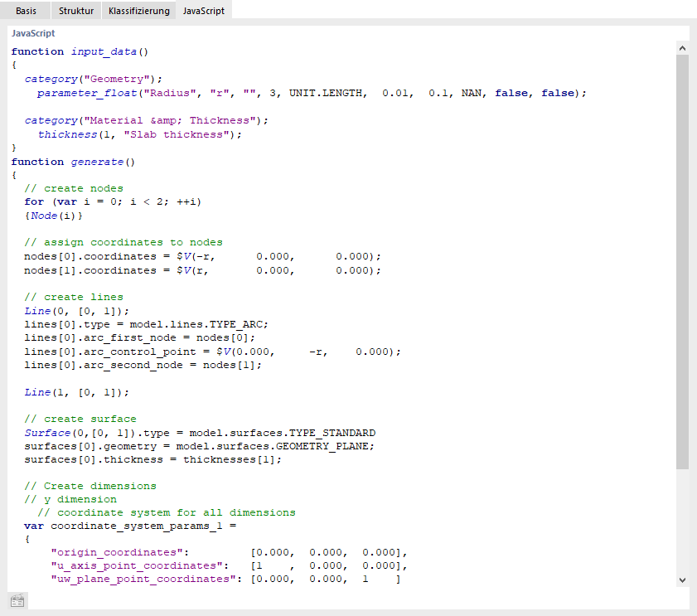Screen dimensions: 697x616
Task: Open the Surface function link
Action: tap(47, 432)
